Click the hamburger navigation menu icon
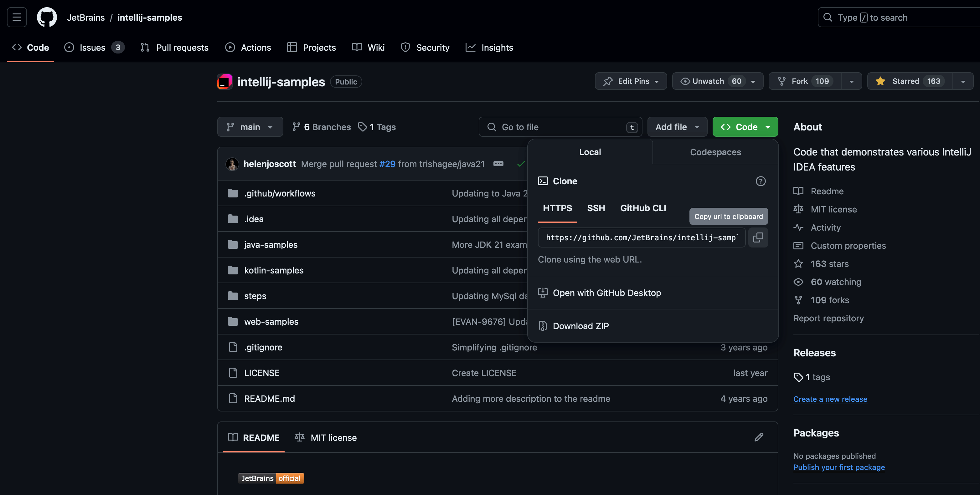Viewport: 980px width, 495px height. [16, 17]
